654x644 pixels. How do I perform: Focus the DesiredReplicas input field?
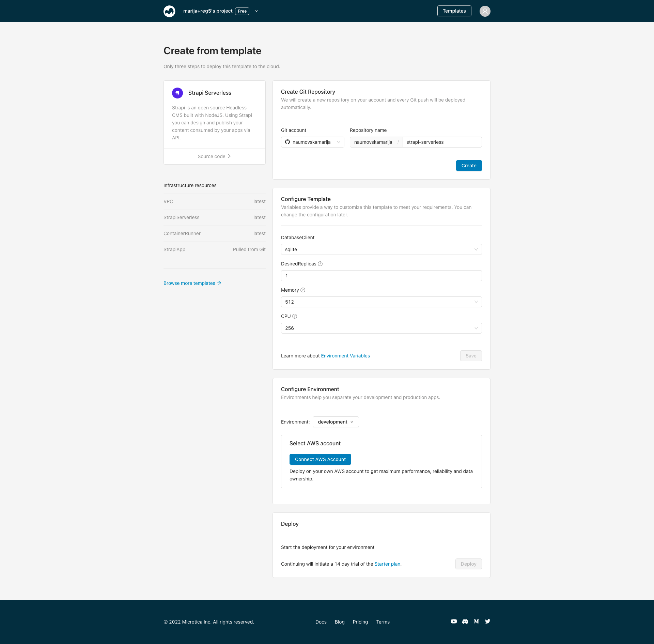point(381,276)
